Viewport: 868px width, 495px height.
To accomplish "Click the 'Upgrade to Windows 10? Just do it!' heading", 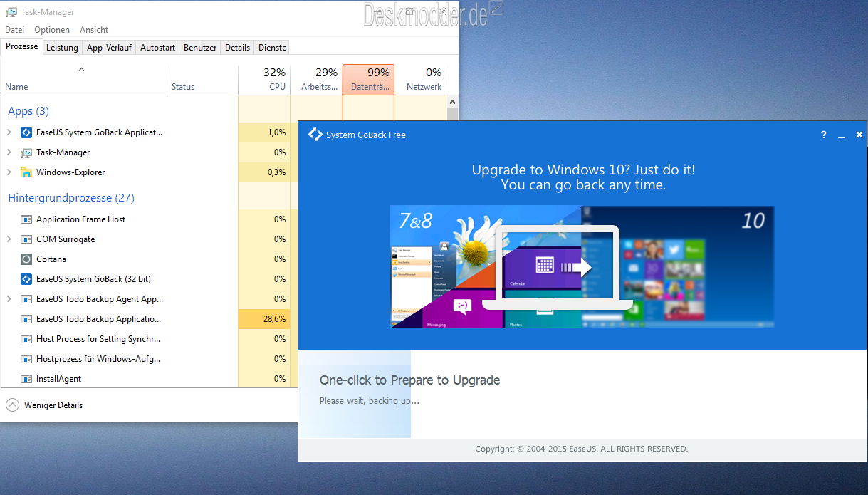I will pos(583,170).
